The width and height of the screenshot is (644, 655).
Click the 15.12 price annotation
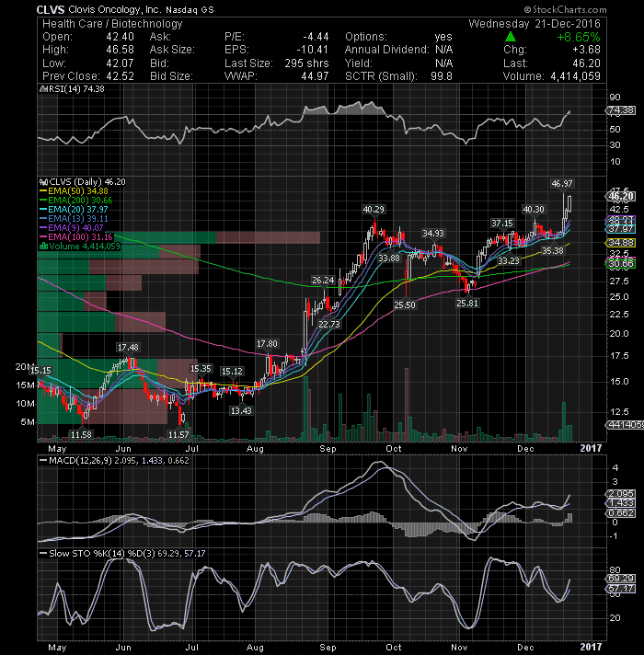click(x=232, y=372)
